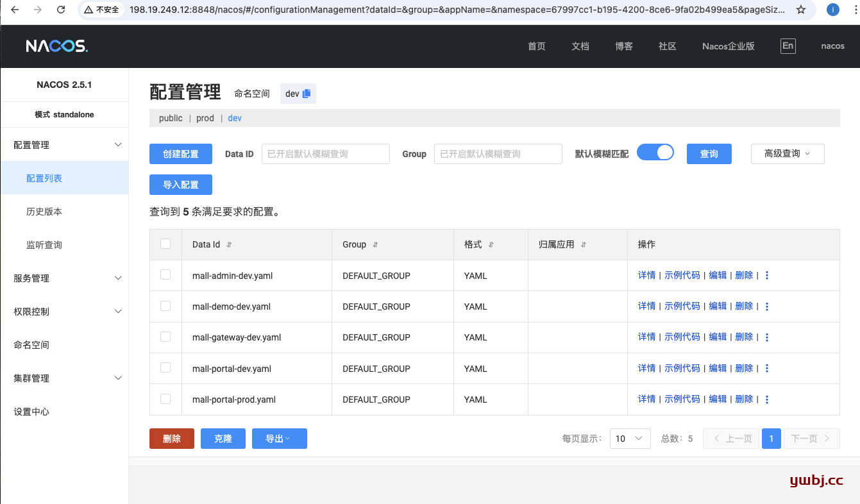Click the not-secure warning icon in address bar

point(89,10)
